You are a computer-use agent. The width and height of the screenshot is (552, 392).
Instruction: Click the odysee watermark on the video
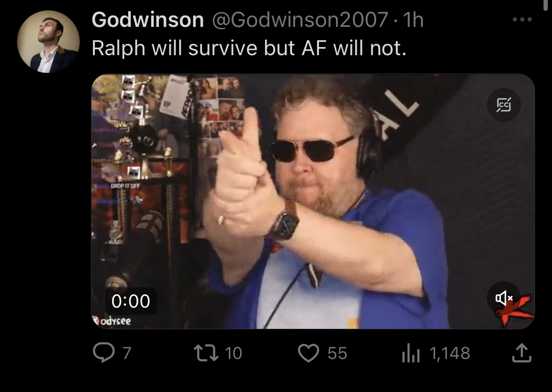[112, 321]
